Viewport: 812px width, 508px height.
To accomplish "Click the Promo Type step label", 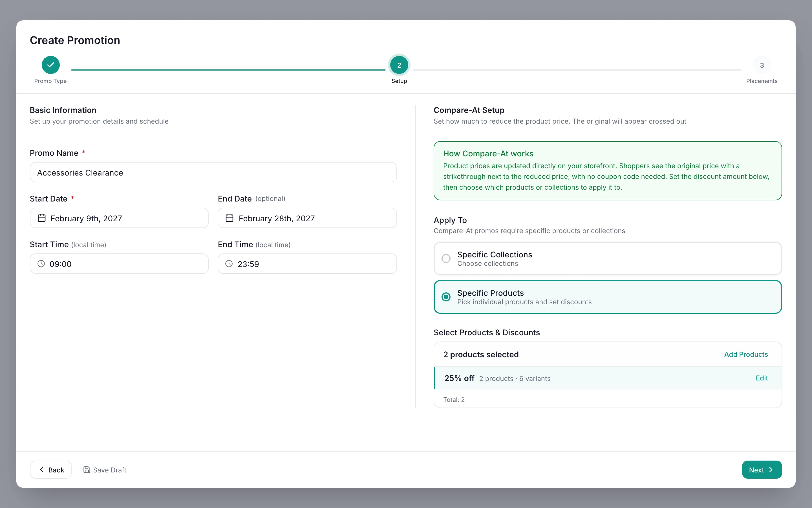I will click(x=50, y=81).
